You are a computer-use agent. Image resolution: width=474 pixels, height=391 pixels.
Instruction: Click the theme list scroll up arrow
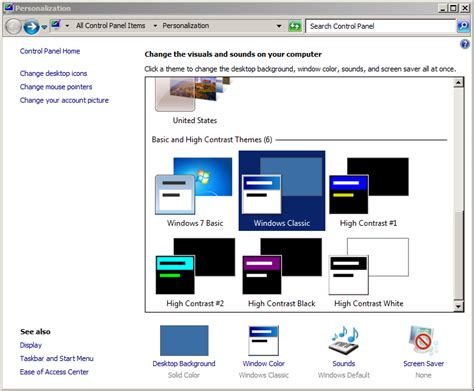[459, 82]
